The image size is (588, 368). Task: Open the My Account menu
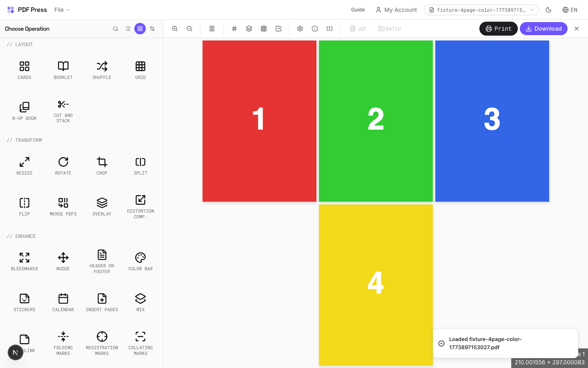396,9
